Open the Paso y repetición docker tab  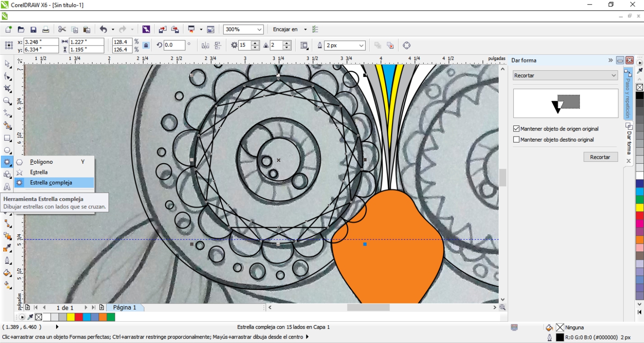(627, 93)
